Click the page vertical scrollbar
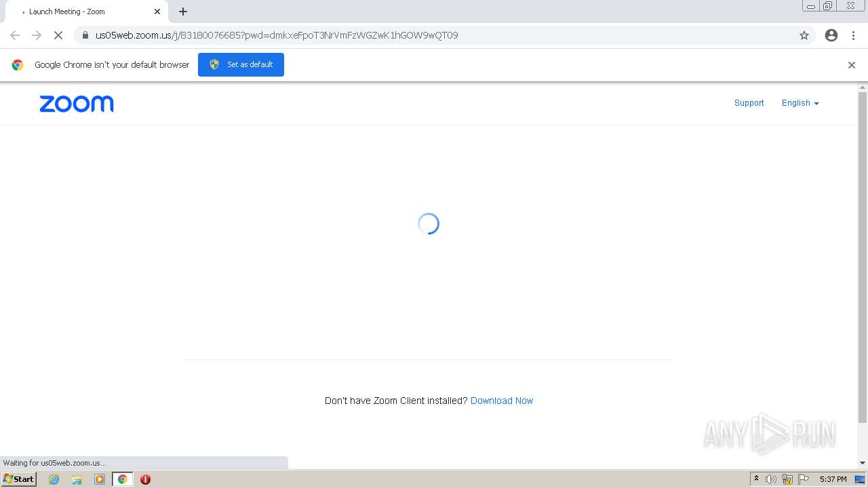Image resolution: width=868 pixels, height=488 pixels. [863, 258]
